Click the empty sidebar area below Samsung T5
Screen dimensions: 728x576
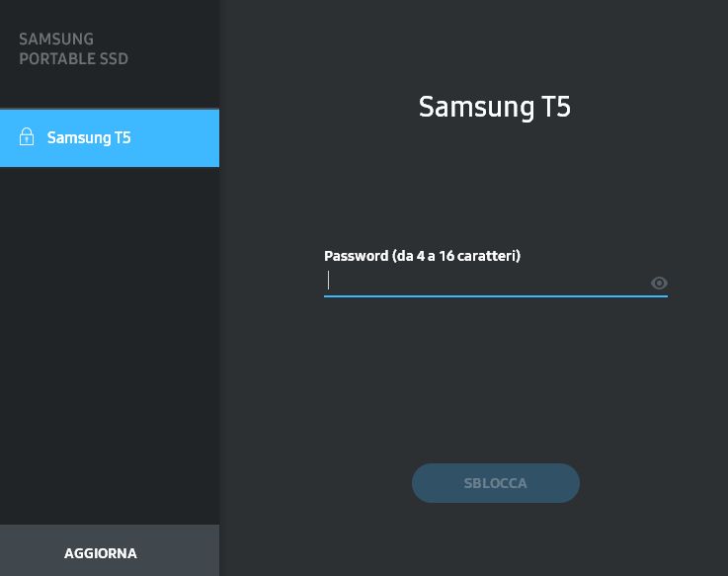pos(110,346)
